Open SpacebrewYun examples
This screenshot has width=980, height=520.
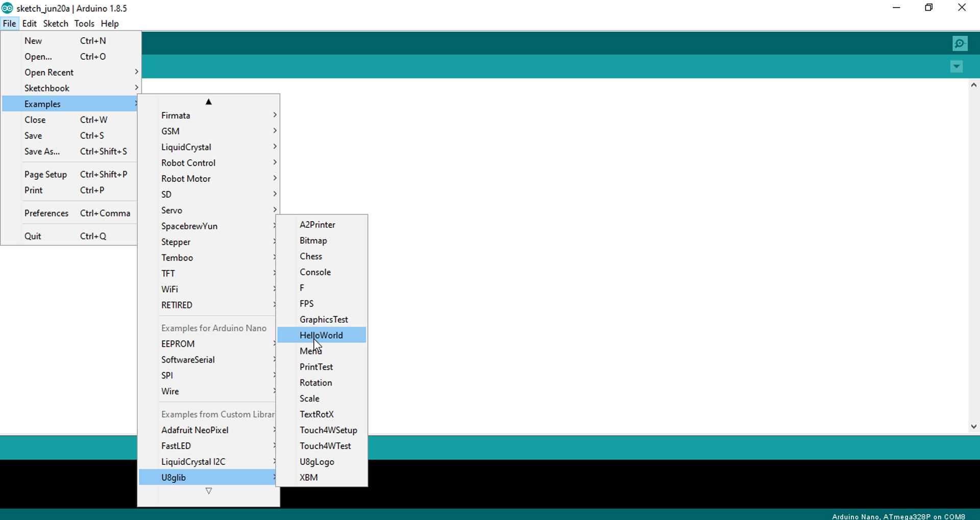[x=207, y=226]
